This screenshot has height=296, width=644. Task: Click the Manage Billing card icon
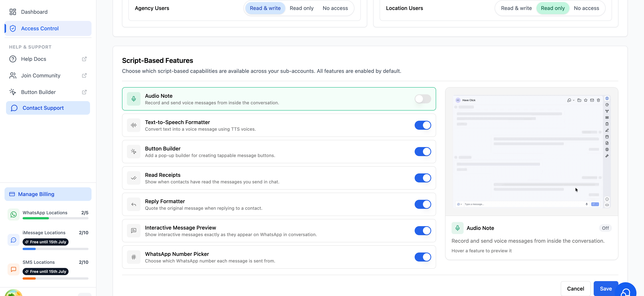tap(12, 194)
